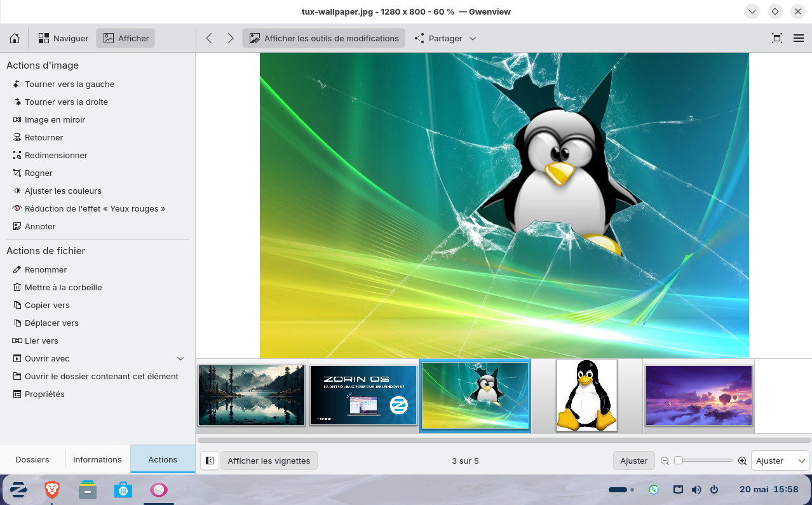Screen dimensions: 812x505
Task: Open Redimensionner resize tool
Action: [x=50, y=155]
